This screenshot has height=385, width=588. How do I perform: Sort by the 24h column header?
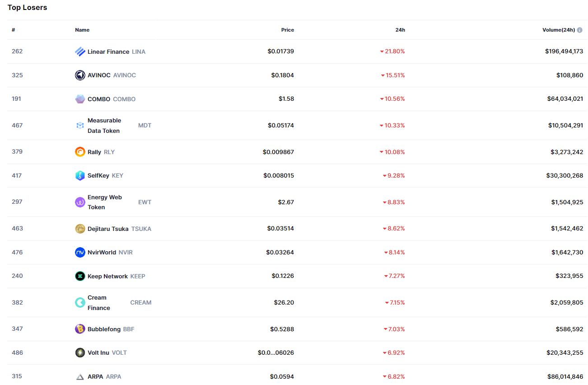(x=400, y=30)
